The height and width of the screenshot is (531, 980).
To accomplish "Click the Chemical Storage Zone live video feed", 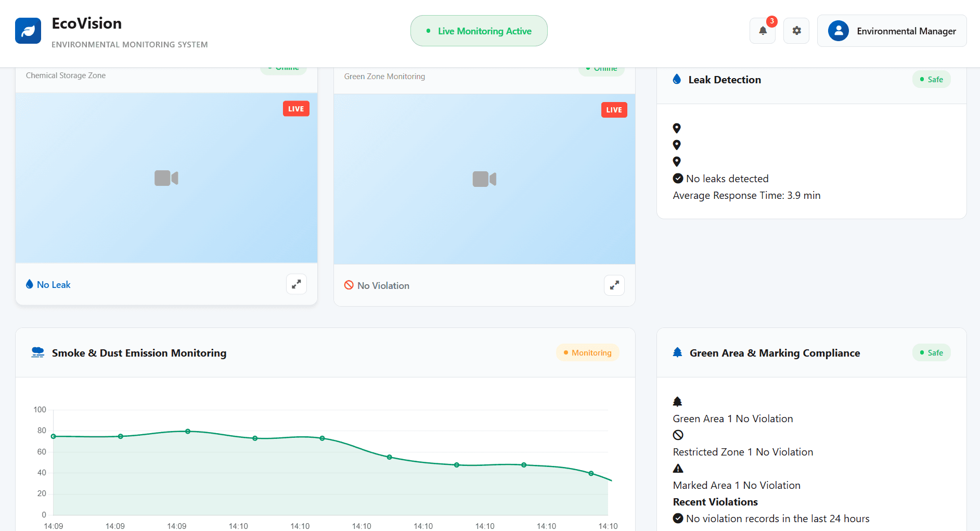I will coord(166,178).
